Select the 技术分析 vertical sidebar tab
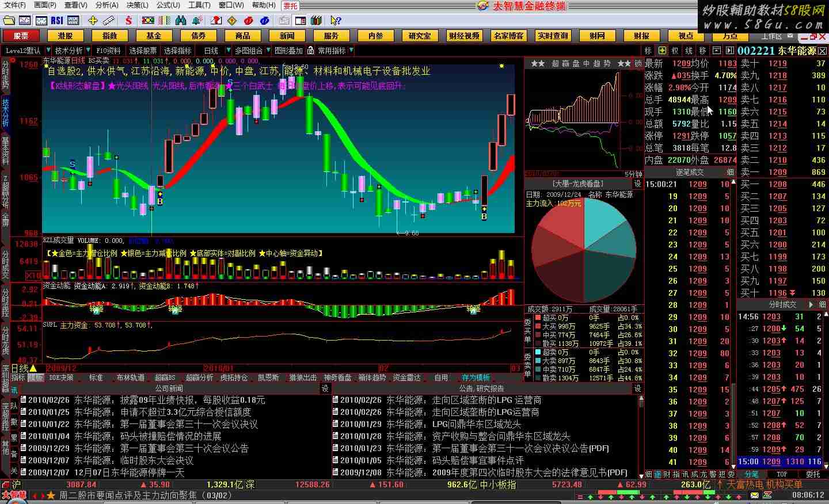 (x=5, y=112)
